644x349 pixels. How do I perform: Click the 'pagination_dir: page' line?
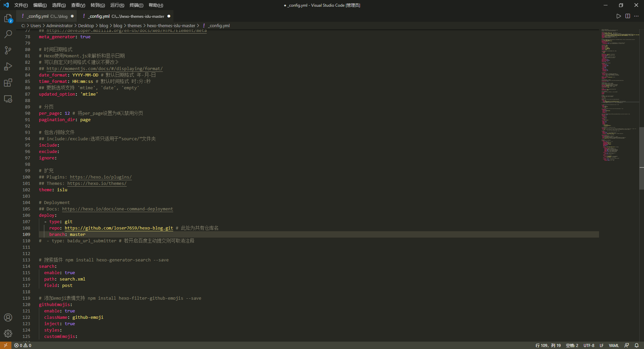65,120
